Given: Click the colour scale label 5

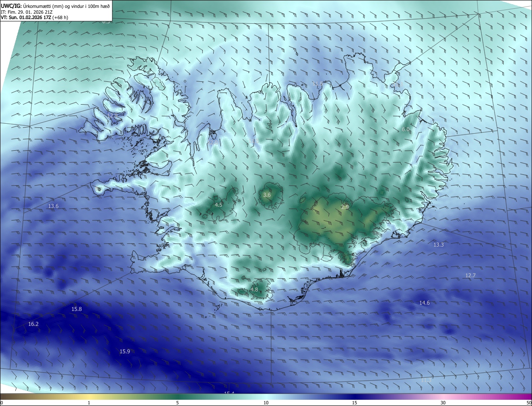Looking at the screenshot, I should 177,403.
